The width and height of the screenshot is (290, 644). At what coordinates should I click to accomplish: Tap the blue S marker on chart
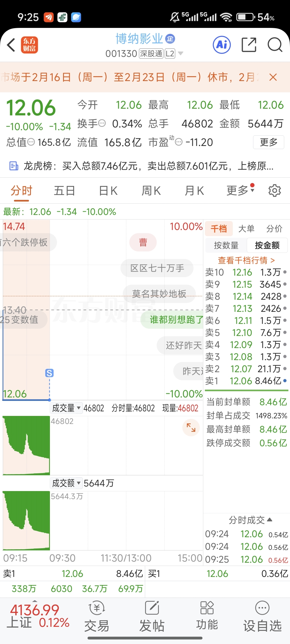point(49,373)
